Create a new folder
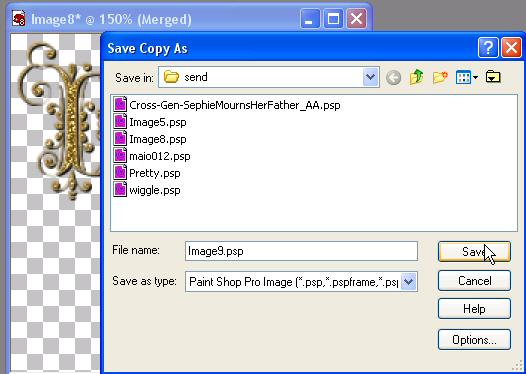Viewport: 526px width, 374px height. click(x=440, y=77)
